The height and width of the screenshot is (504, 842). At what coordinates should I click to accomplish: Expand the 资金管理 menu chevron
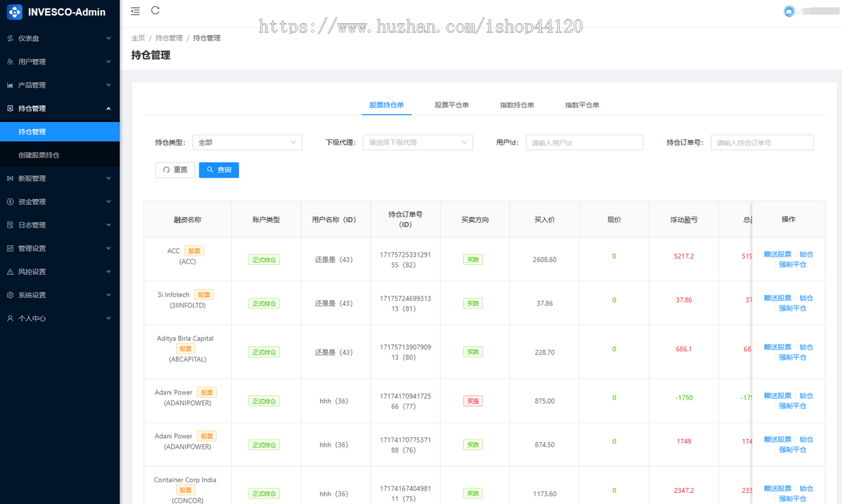[x=109, y=202]
